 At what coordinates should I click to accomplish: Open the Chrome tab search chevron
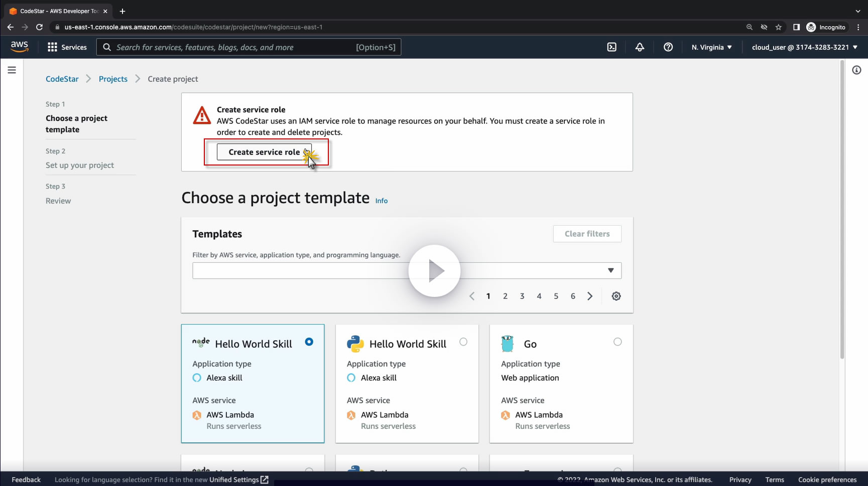tap(858, 11)
